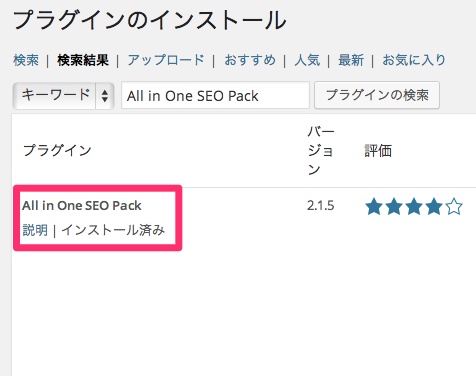Click the dropdown up-down arrows
Screen dimensions: 476x376
coord(105,96)
